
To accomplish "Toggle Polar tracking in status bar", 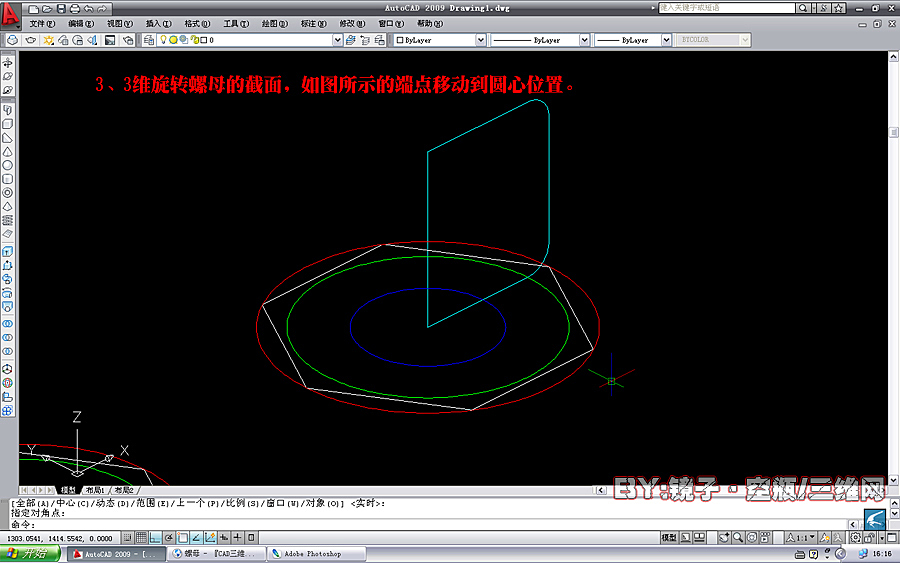I will click(169, 538).
